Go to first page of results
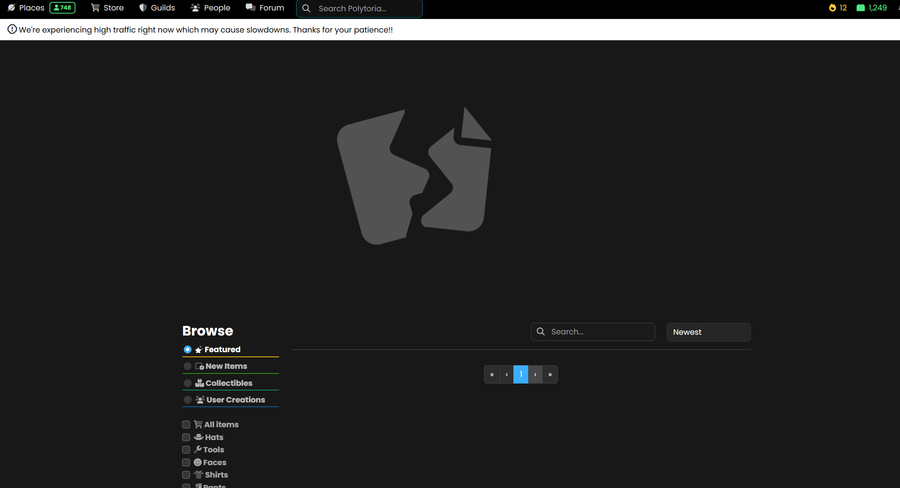This screenshot has height=488, width=900. click(492, 374)
